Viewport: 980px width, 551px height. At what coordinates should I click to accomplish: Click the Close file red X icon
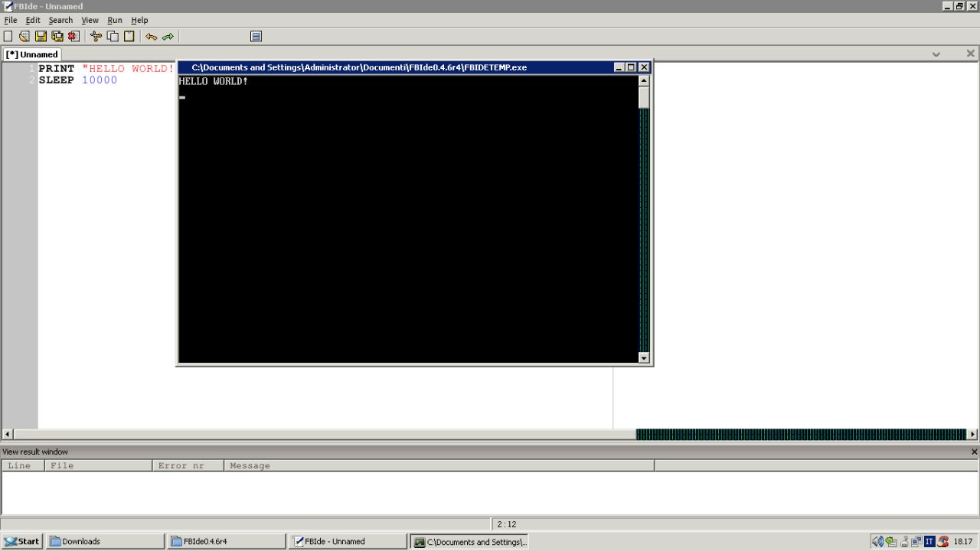pyautogui.click(x=73, y=36)
